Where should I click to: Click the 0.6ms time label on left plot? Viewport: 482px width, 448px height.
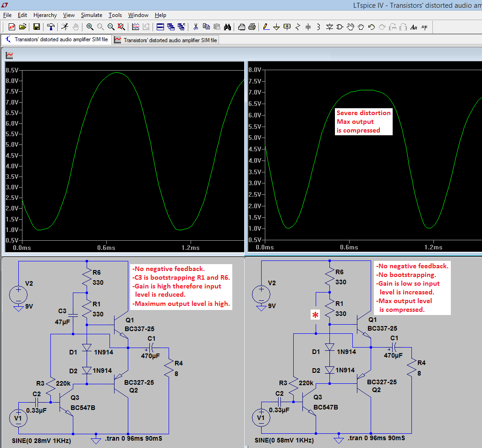[x=106, y=248]
